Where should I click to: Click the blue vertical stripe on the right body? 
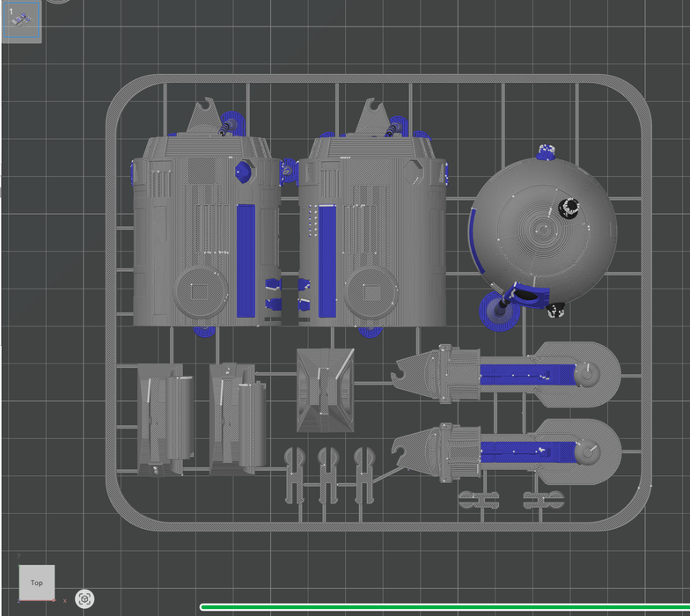click(327, 260)
